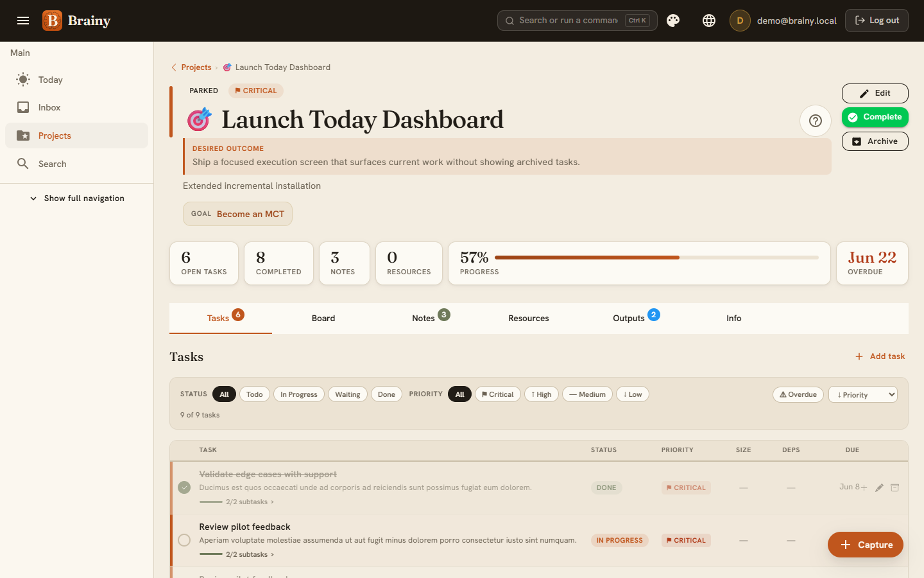Filter status by In Progress
This screenshot has height=578, width=924.
pos(299,394)
